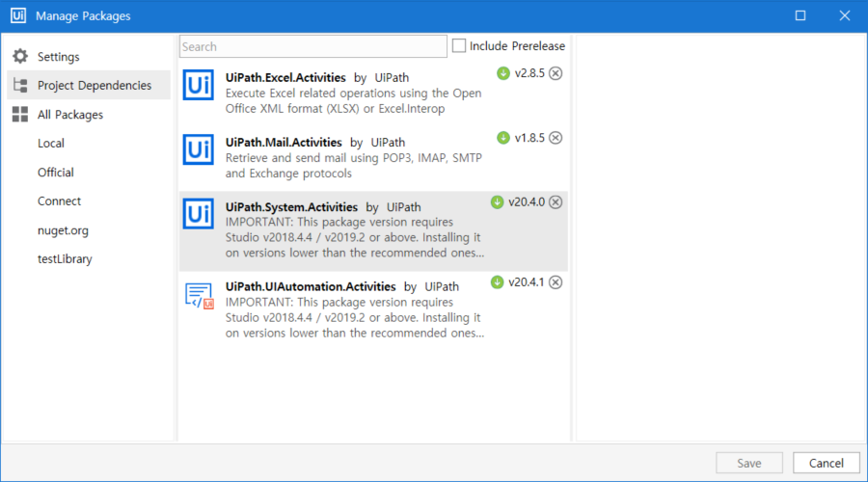
Task: Click the v2.8.5 version label
Action: pyautogui.click(x=529, y=73)
